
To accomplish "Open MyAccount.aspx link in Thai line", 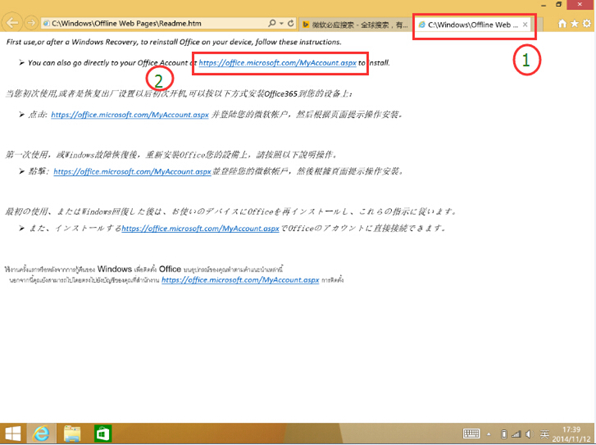I will coord(240,280).
